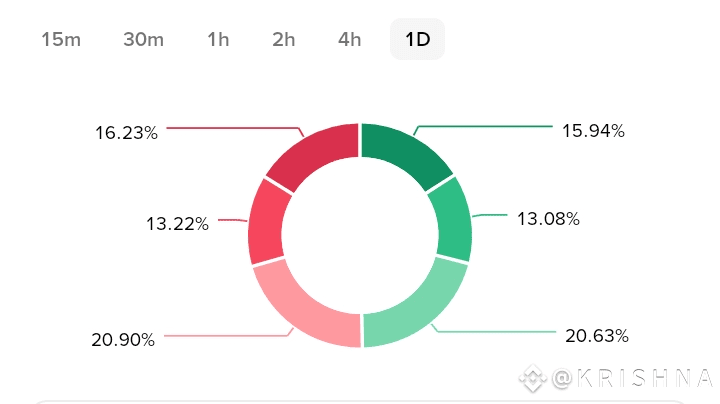720x404 pixels.
Task: Open the 2h timeframe tab
Action: pyautogui.click(x=283, y=40)
